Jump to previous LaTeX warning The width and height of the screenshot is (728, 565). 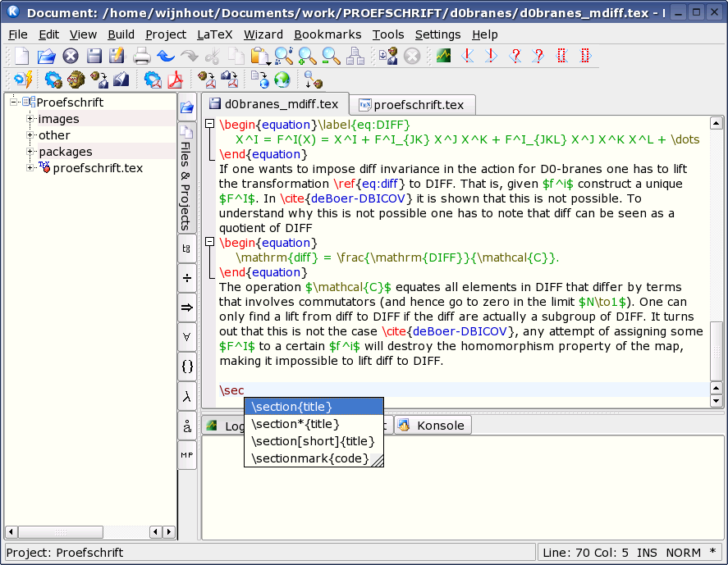click(x=515, y=56)
